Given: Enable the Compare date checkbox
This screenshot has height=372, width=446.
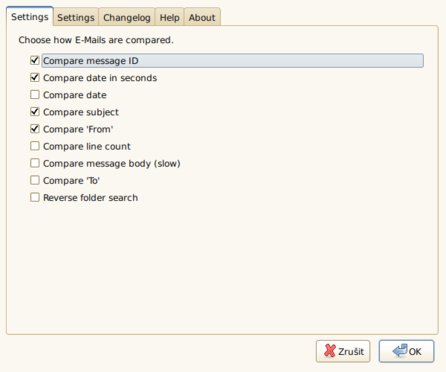Looking at the screenshot, I should pyautogui.click(x=35, y=95).
